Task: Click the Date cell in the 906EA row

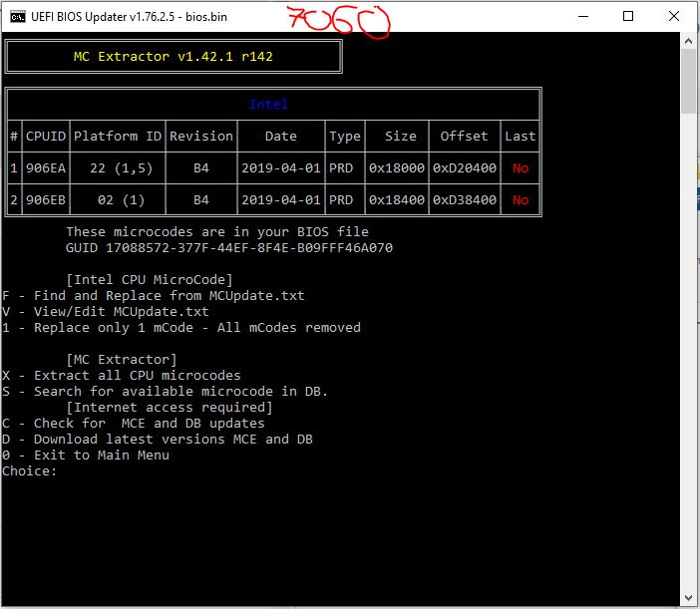Action: tap(281, 168)
